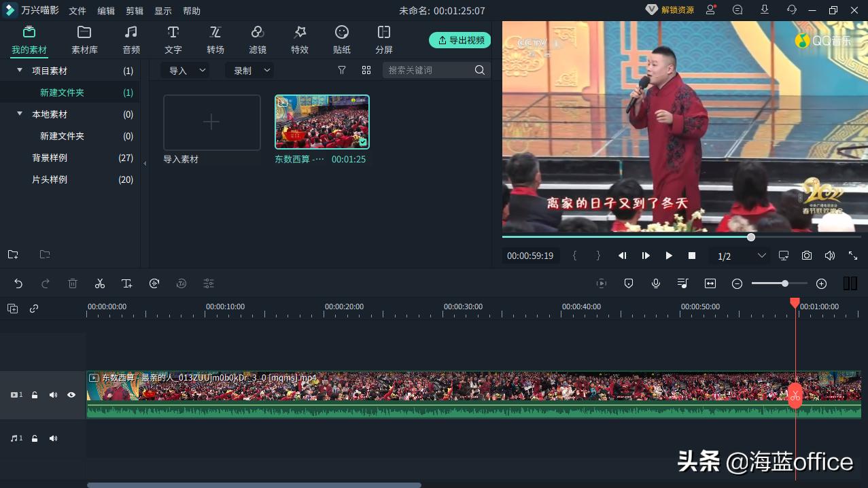Take a snapshot with the camera icon

(x=806, y=256)
